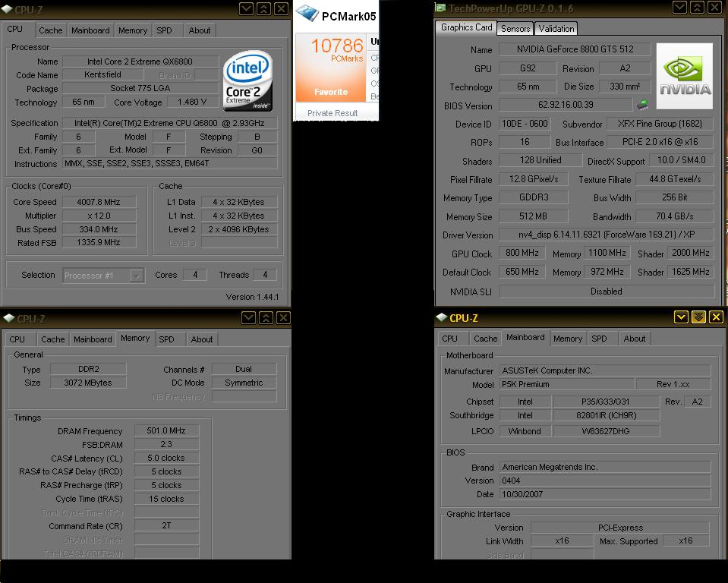728x583 pixels.
Task: Click the NVIDIA logo in GPU-Z
Action: (685, 76)
